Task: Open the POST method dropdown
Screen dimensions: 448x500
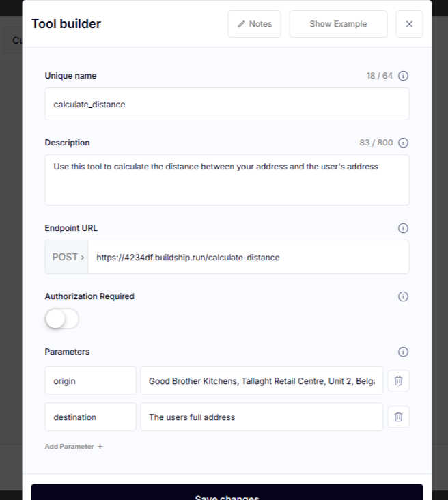Action: (x=67, y=257)
